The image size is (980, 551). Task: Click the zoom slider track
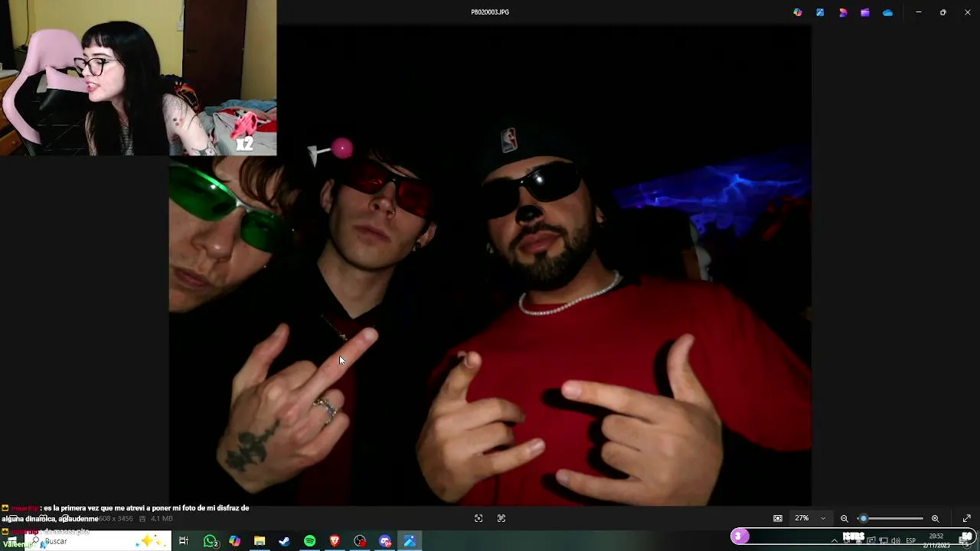click(890, 518)
